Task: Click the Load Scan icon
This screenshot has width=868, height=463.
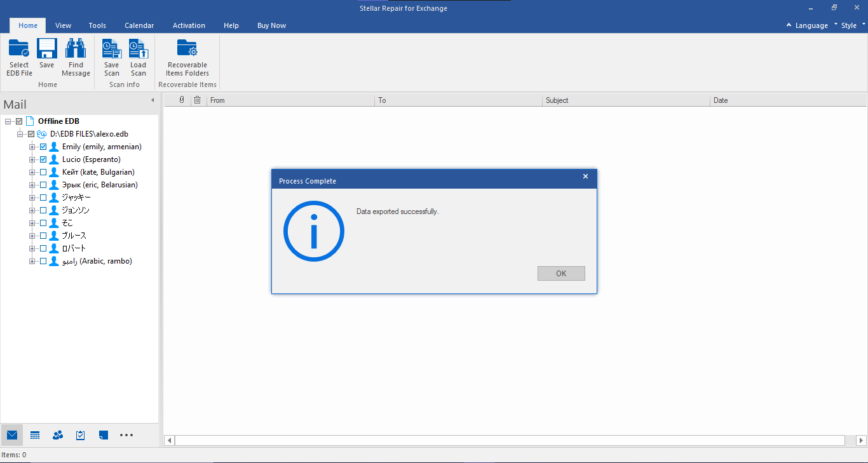Action: (139, 48)
